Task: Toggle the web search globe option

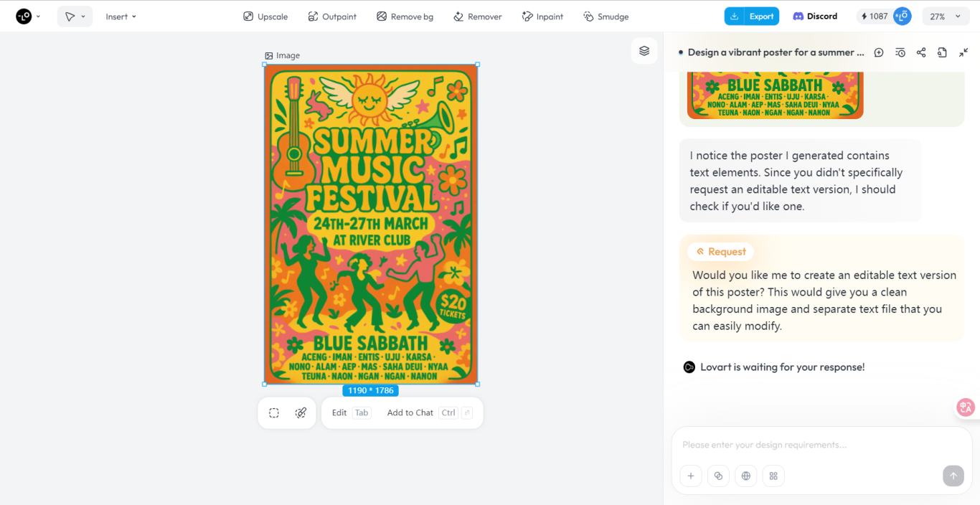Action: point(746,476)
